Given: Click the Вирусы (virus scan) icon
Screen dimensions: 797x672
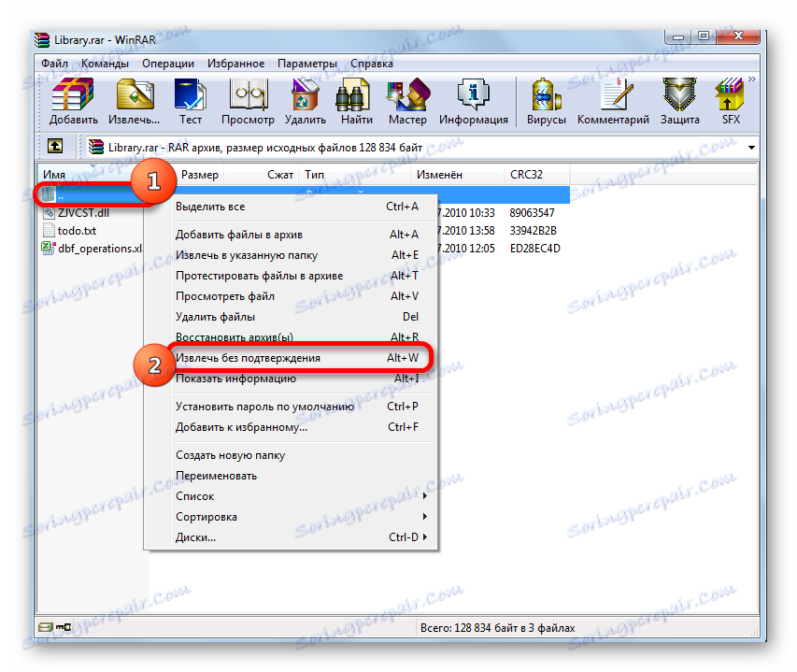Looking at the screenshot, I should 546,101.
